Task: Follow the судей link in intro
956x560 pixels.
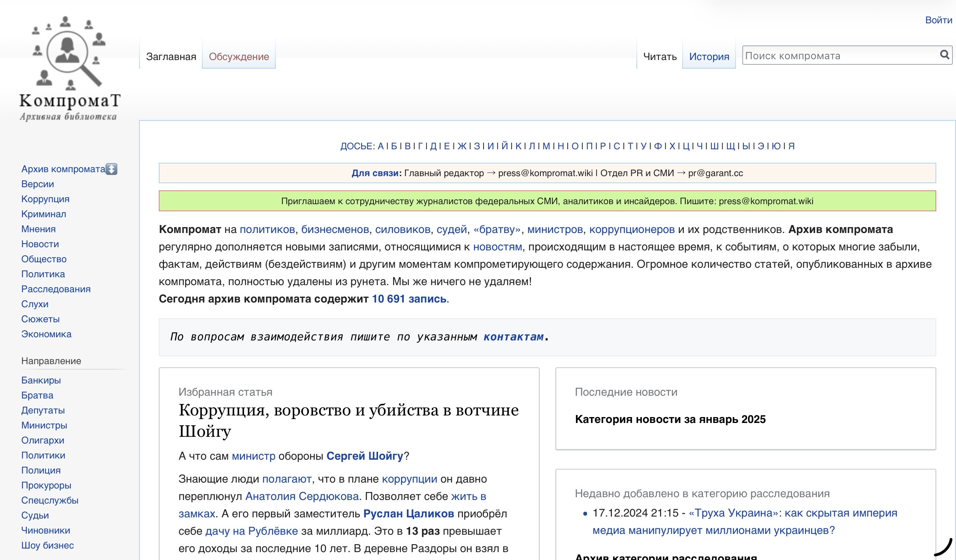Action: click(452, 229)
